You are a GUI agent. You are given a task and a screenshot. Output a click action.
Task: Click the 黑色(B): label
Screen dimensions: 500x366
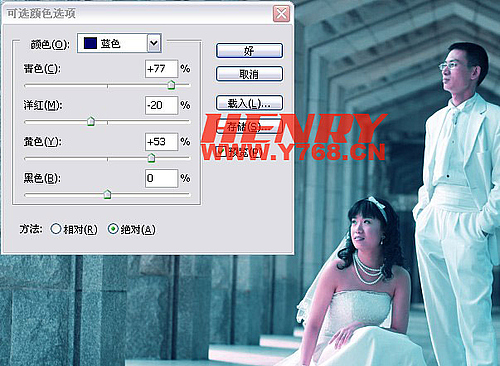click(x=42, y=178)
